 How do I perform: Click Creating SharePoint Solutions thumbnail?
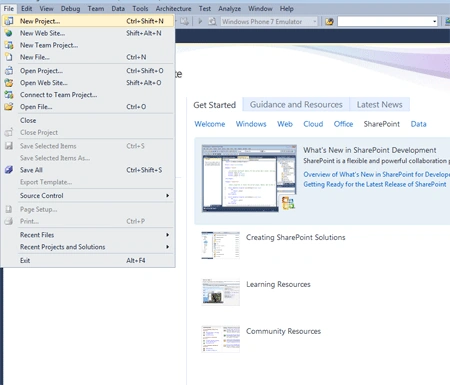click(x=220, y=245)
